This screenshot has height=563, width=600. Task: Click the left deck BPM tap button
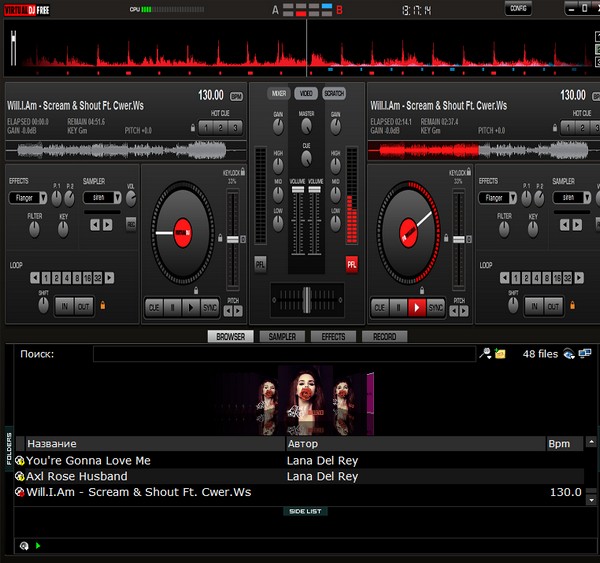(236, 96)
